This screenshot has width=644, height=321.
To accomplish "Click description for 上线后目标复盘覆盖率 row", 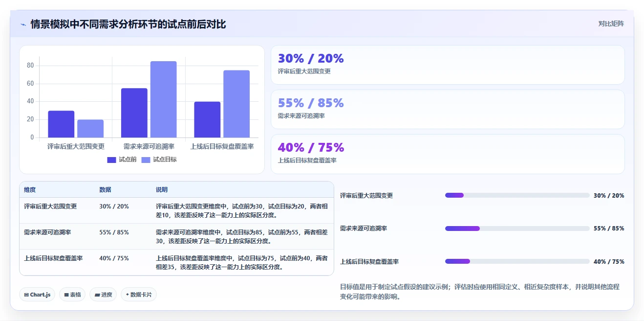I will (x=241, y=262).
